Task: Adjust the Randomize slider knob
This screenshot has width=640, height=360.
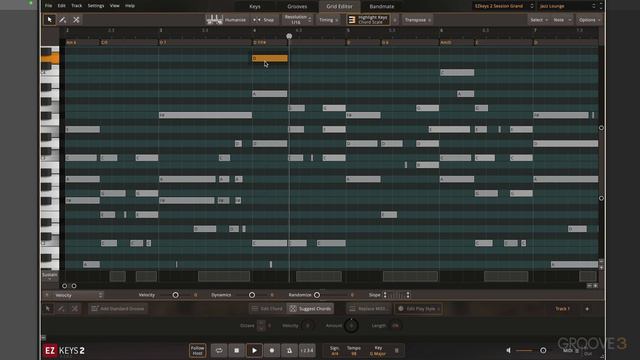Action: (317, 295)
